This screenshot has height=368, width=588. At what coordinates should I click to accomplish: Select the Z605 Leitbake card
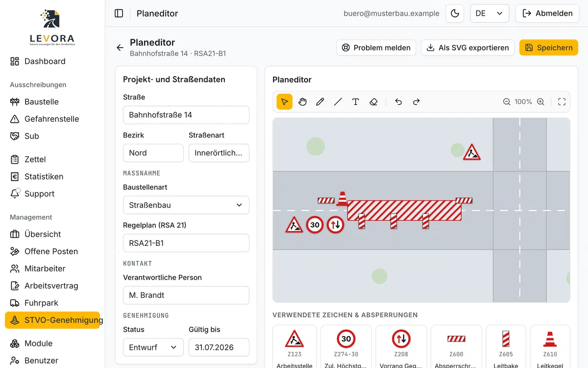(x=506, y=347)
